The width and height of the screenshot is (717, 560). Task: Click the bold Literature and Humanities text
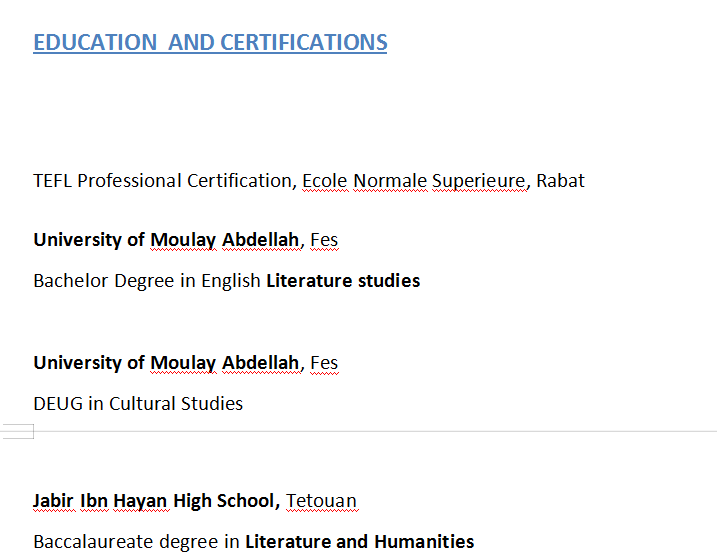pyautogui.click(x=360, y=542)
